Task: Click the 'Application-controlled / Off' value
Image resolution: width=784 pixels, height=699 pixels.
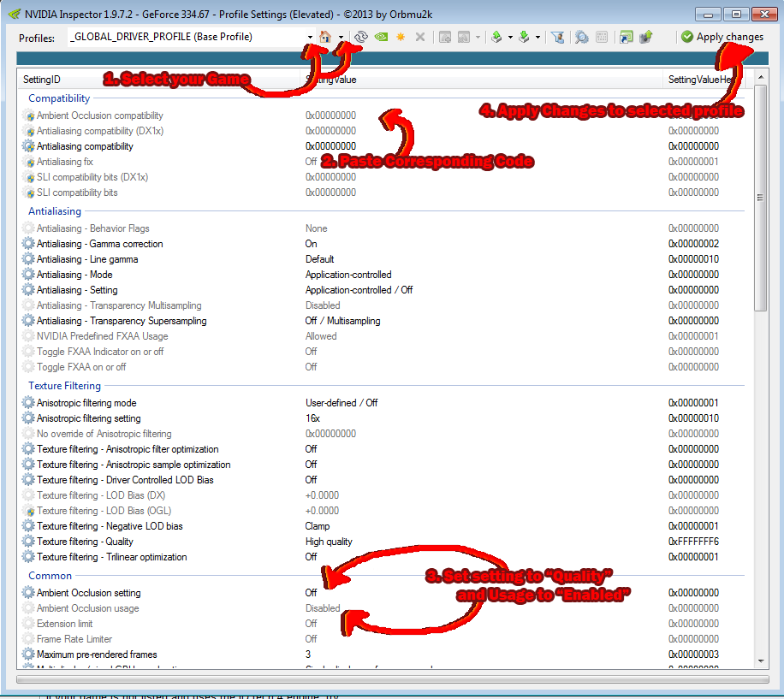Action: 359,290
